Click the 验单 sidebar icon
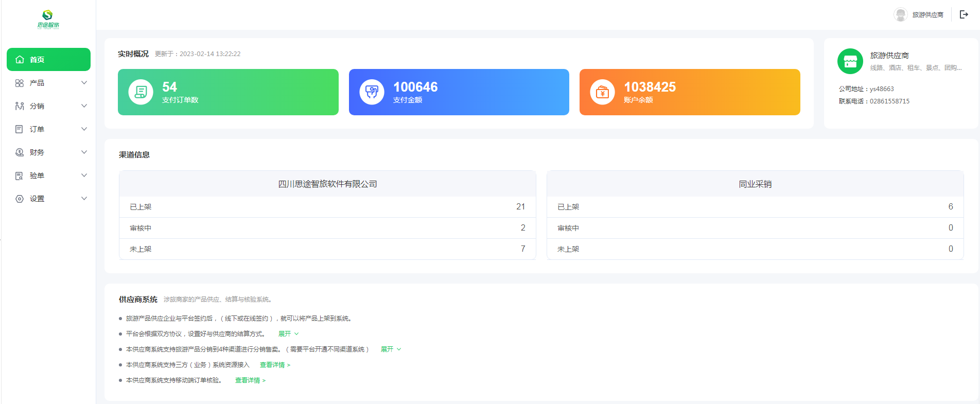This screenshot has width=980, height=404. click(x=20, y=175)
